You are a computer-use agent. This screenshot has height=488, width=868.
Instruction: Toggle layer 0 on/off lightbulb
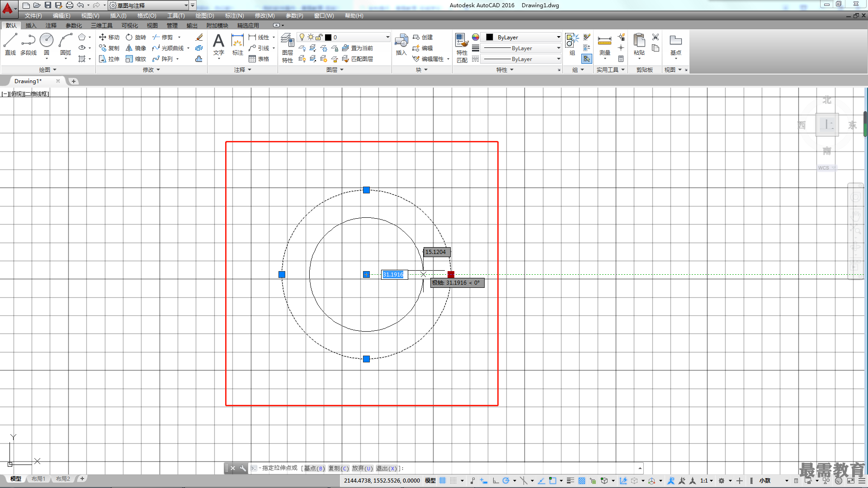[302, 37]
